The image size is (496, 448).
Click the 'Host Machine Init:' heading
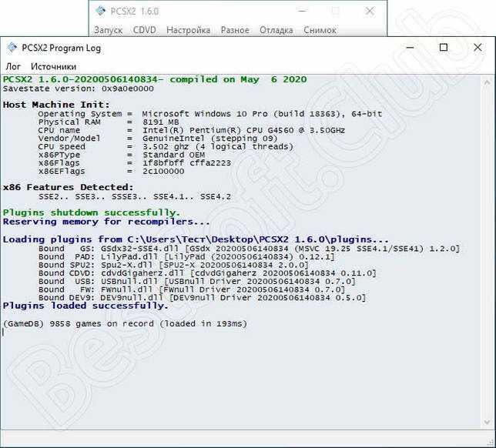point(56,105)
